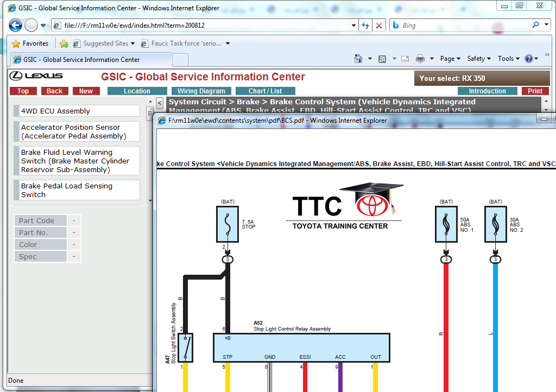Viewport: 556px width, 392px height.
Task: Expand the Page dropdown
Action: pyautogui.click(x=450, y=58)
